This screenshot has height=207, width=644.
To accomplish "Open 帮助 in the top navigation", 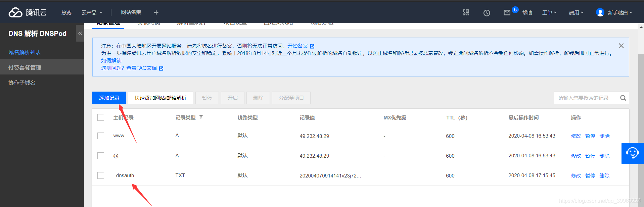I will [527, 12].
